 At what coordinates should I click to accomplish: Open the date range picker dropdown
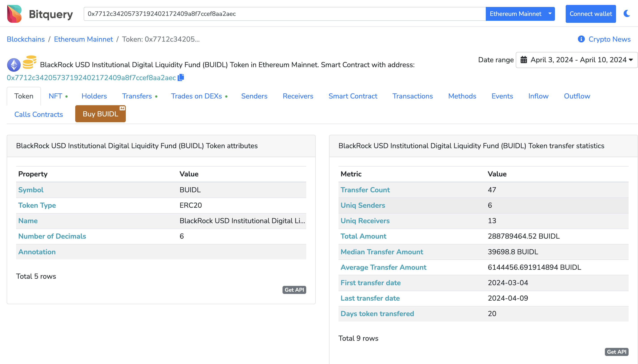click(577, 60)
